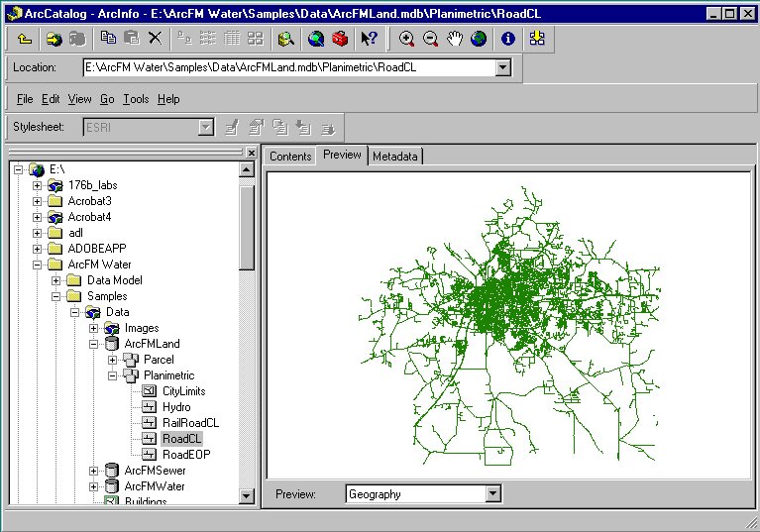Expand the ArcFMSewer geodatabase
The image size is (760, 532).
tap(93, 471)
